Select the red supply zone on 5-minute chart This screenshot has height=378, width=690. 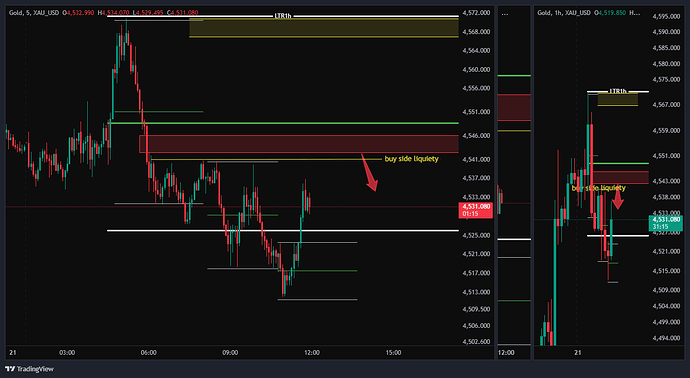point(299,144)
